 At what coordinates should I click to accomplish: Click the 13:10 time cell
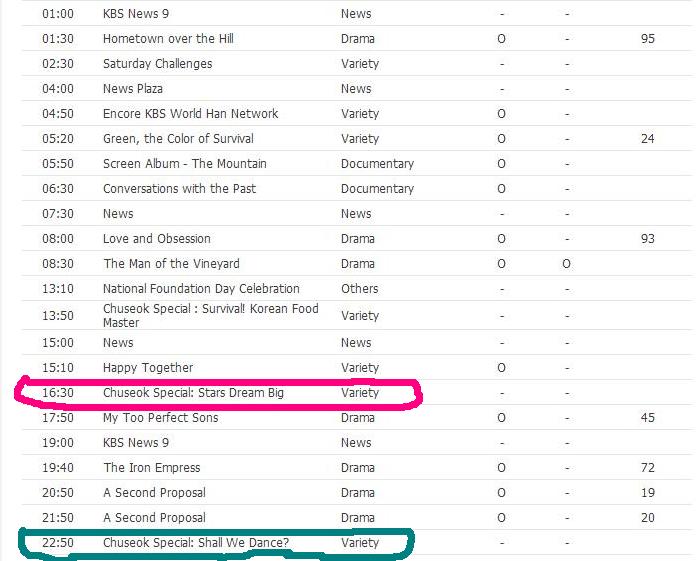(x=58, y=289)
